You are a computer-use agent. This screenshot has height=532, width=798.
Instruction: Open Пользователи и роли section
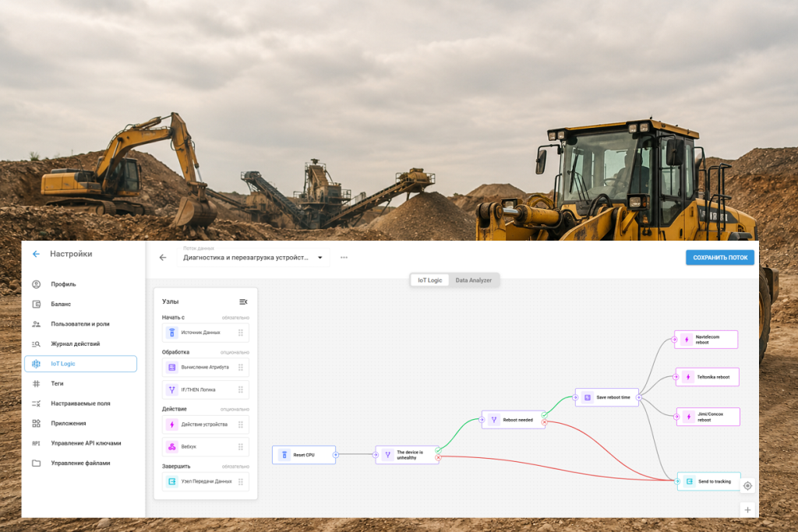[80, 324]
